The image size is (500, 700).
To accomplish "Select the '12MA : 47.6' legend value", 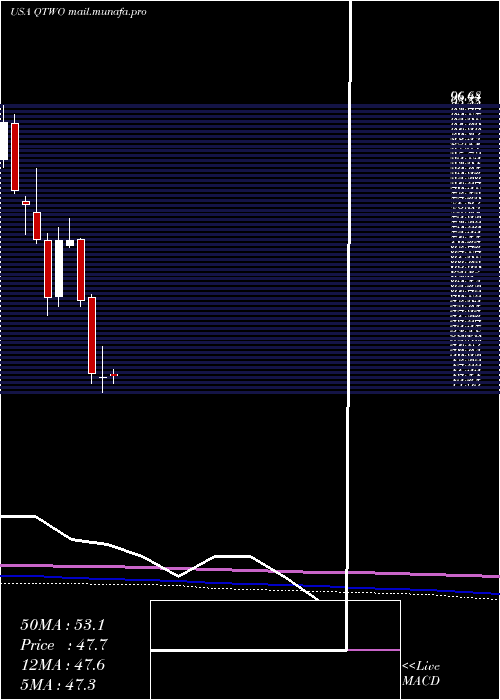I will tap(63, 665).
